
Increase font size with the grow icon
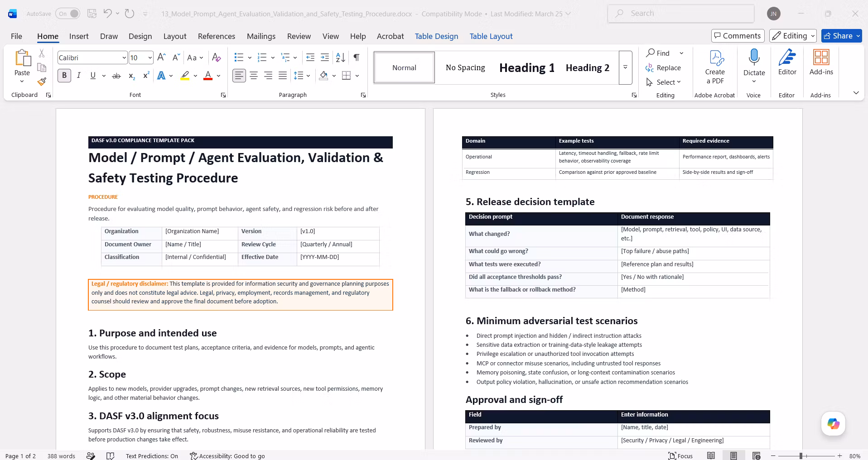(161, 57)
